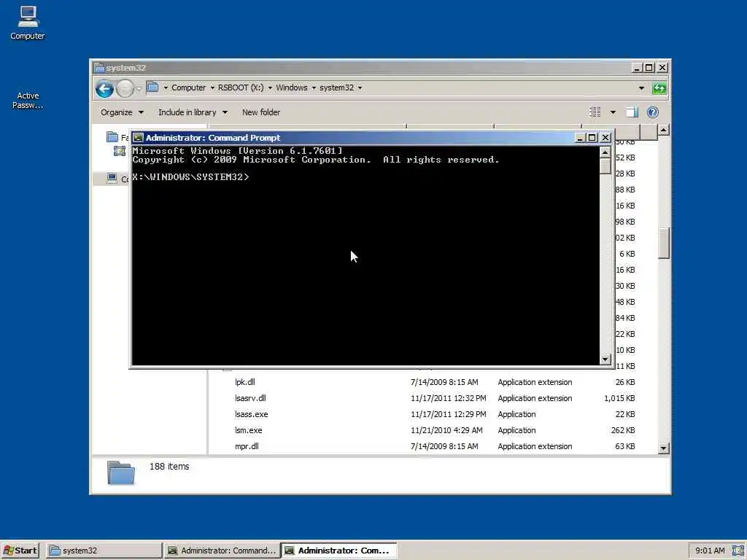Minimize the system32 Explorer window
The width and height of the screenshot is (747, 560).
pos(636,68)
